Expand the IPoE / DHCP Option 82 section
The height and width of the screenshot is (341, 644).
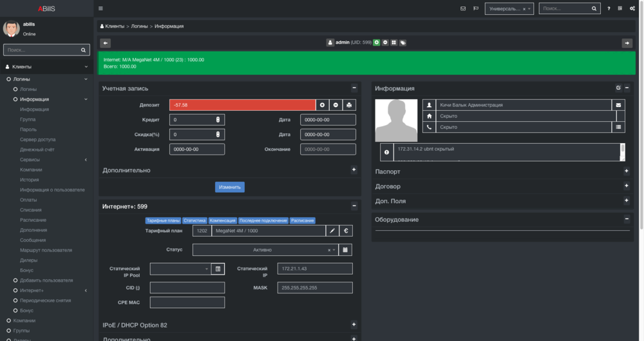[354, 325]
